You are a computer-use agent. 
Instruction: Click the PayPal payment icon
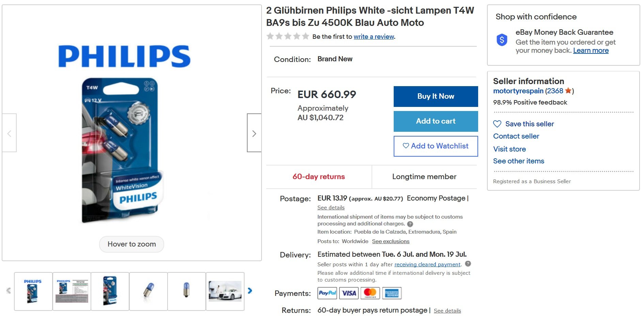coord(327,293)
